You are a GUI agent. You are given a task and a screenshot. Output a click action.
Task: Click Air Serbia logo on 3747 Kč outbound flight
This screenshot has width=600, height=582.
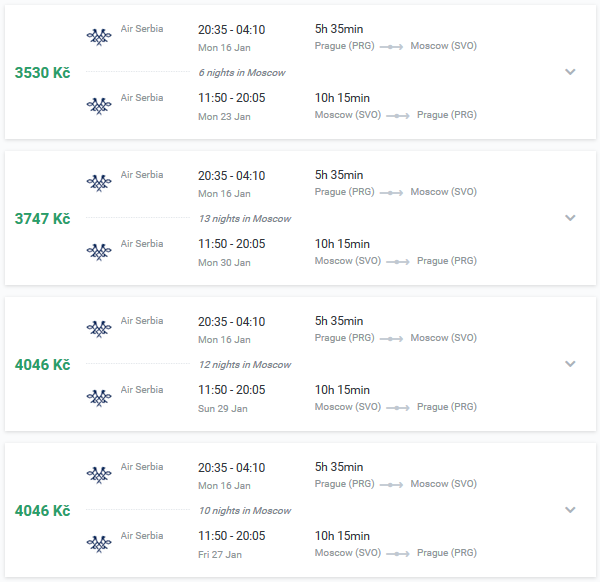click(x=99, y=183)
